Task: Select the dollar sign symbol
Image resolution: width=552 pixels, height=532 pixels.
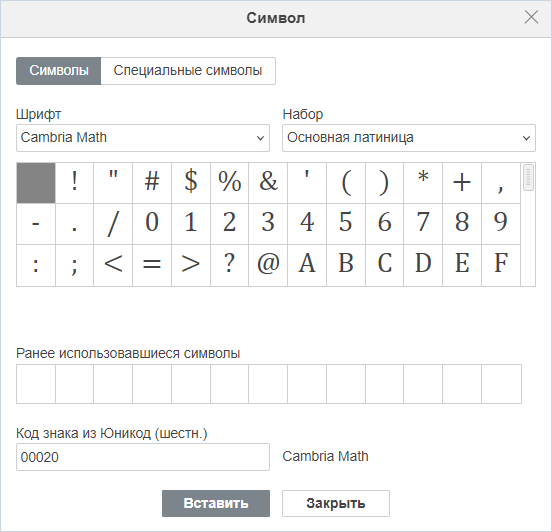Action: [191, 183]
